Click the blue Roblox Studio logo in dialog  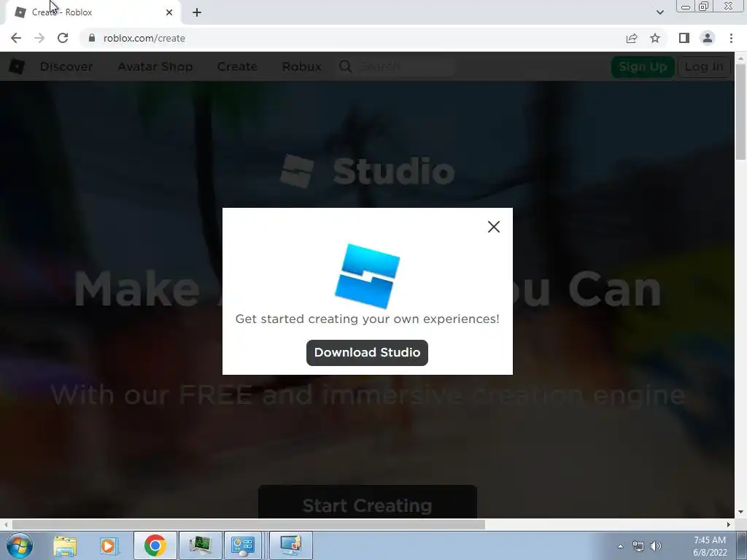pyautogui.click(x=368, y=276)
